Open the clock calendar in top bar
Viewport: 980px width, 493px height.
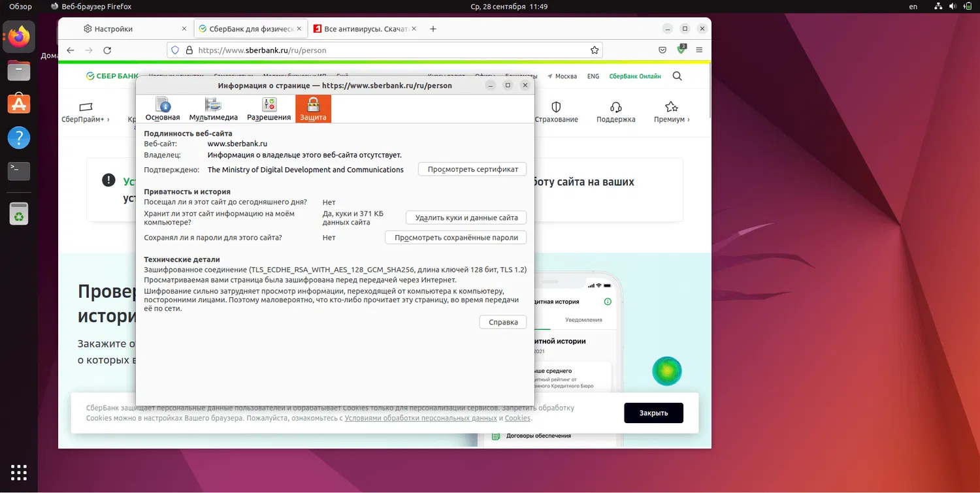(x=509, y=7)
